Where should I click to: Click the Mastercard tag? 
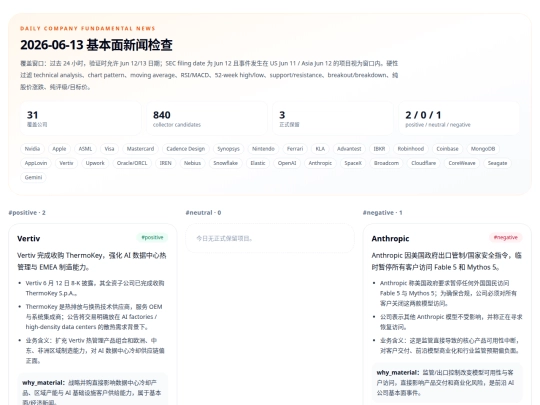point(140,149)
